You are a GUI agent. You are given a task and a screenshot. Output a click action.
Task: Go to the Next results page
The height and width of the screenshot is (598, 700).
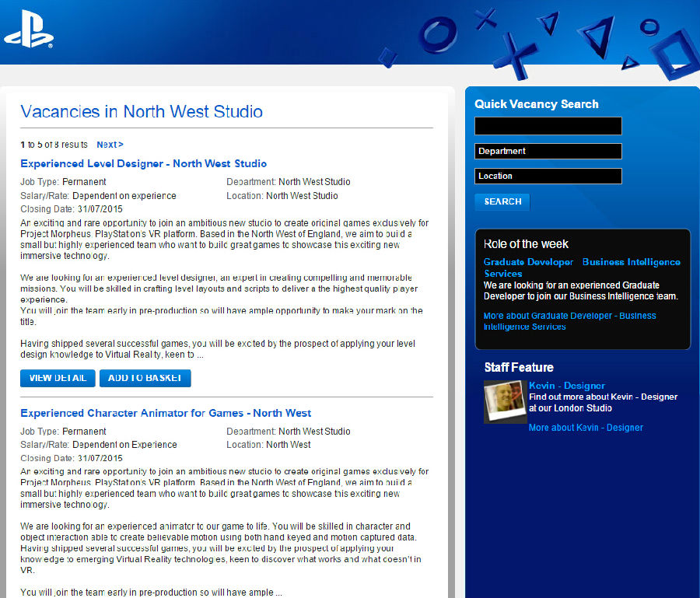point(110,145)
